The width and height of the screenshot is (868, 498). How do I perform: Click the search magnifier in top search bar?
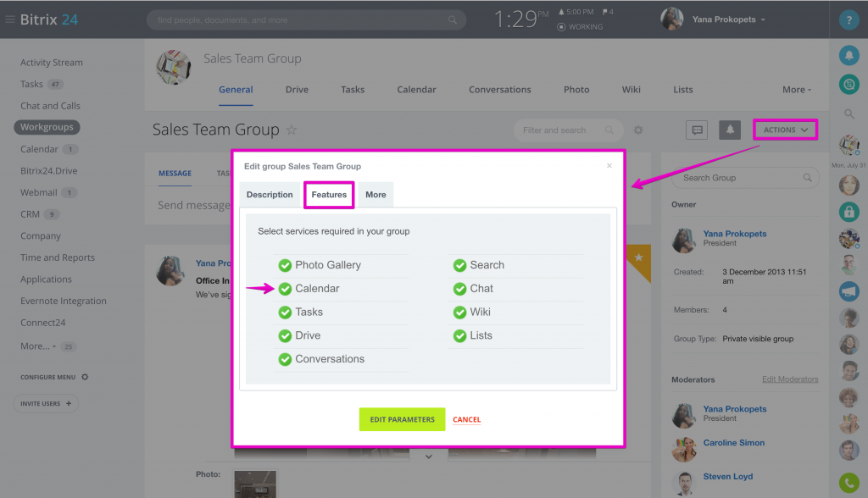point(453,20)
